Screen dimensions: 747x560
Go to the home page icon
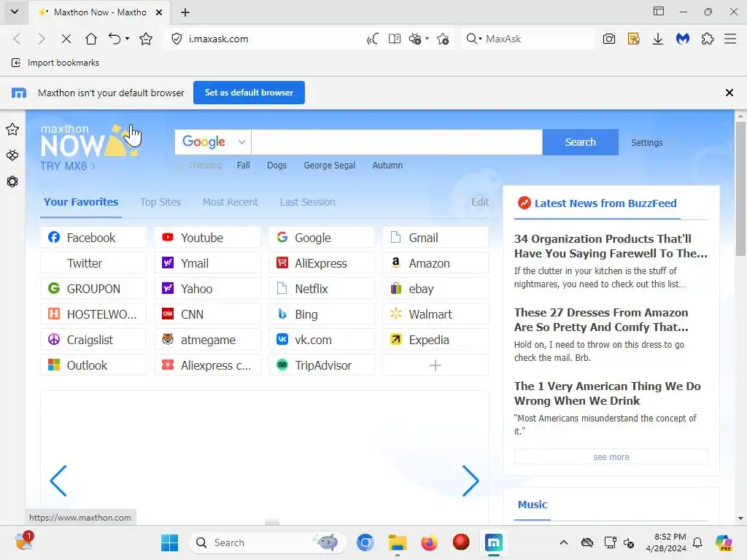pyautogui.click(x=91, y=39)
